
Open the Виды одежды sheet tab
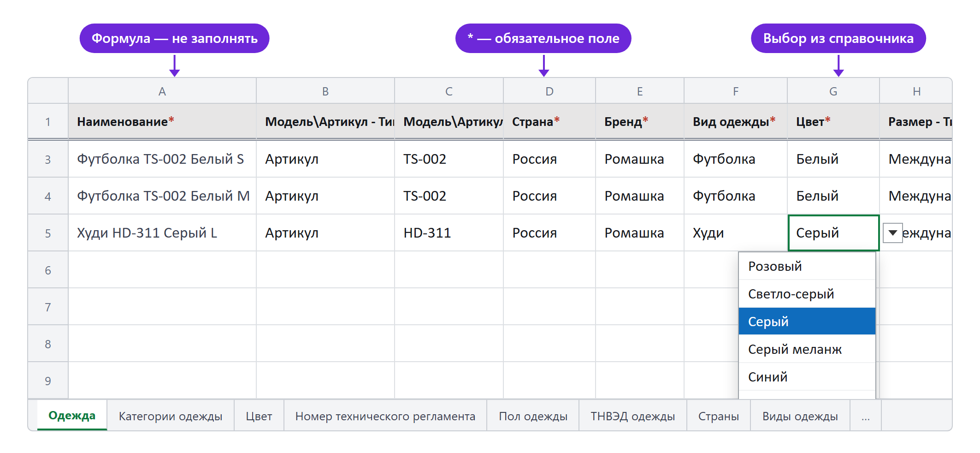pos(800,416)
